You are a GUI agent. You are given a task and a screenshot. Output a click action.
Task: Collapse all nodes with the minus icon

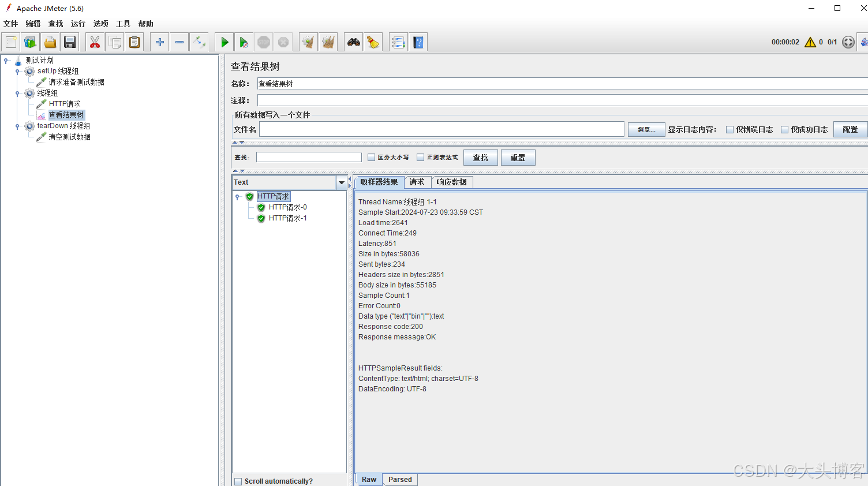pos(179,42)
